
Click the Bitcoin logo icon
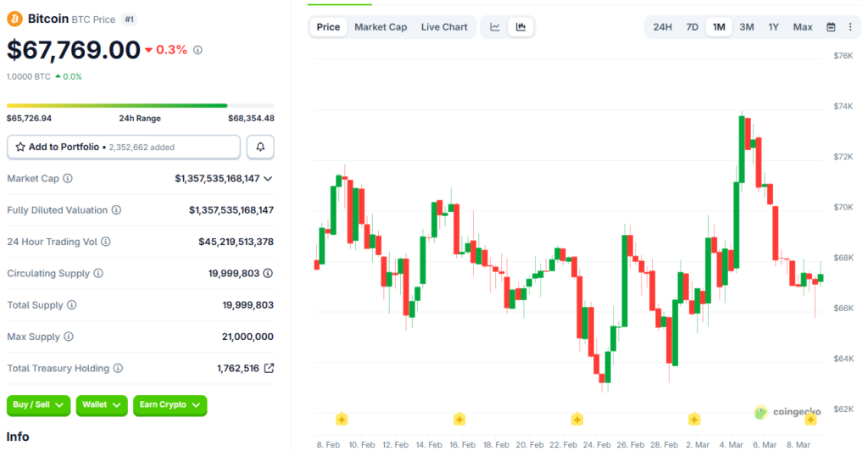[15, 18]
